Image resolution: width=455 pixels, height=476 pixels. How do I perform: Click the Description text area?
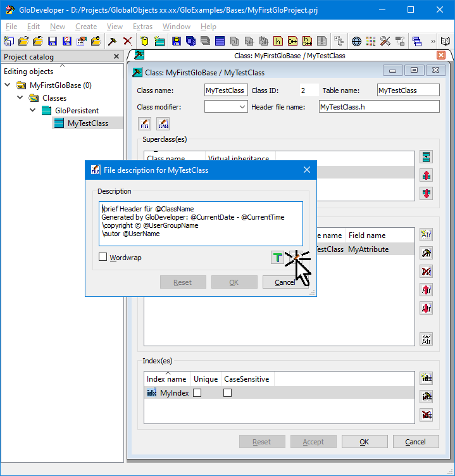coord(201,223)
